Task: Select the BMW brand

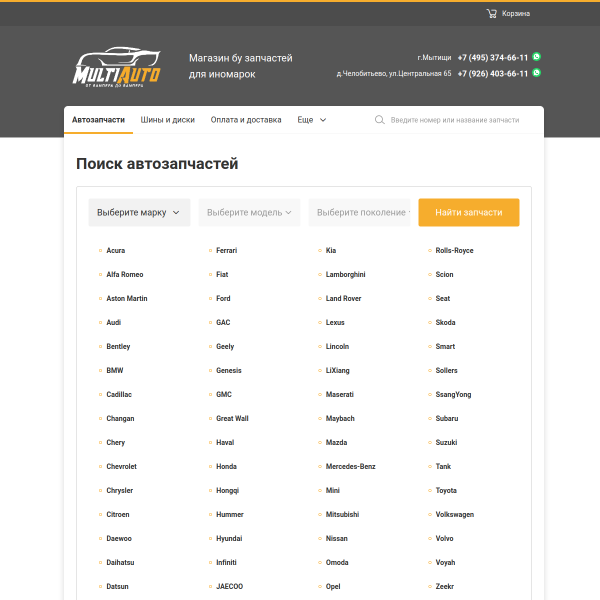Action: pos(115,370)
